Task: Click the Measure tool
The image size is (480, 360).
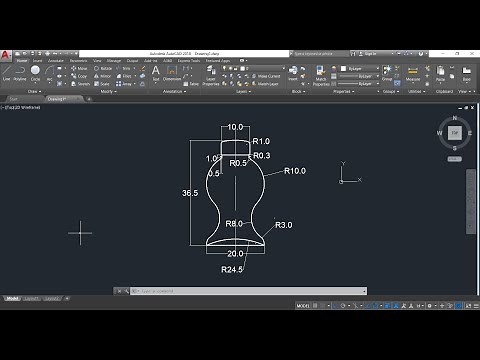Action: tap(413, 73)
